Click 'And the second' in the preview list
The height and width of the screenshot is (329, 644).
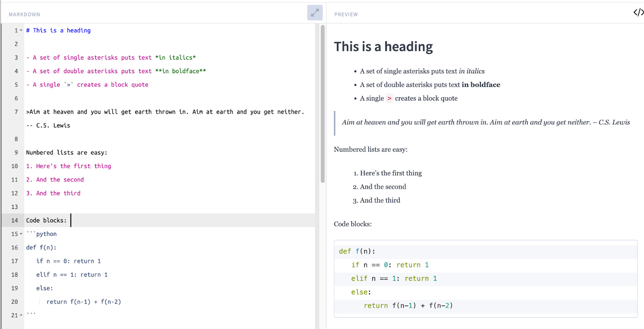[x=383, y=187]
